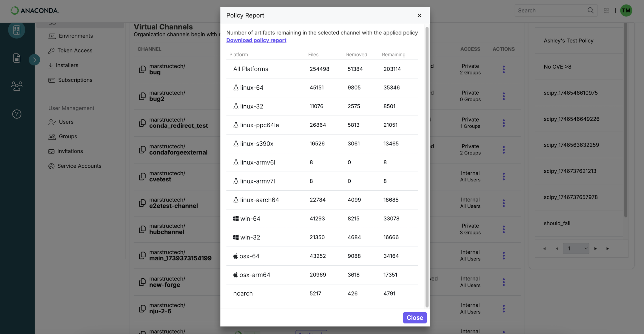Click the search magnifier icon

590,10
